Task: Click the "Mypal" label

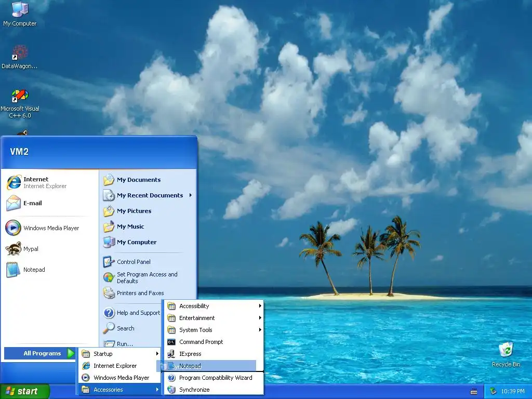Action: [x=31, y=249]
